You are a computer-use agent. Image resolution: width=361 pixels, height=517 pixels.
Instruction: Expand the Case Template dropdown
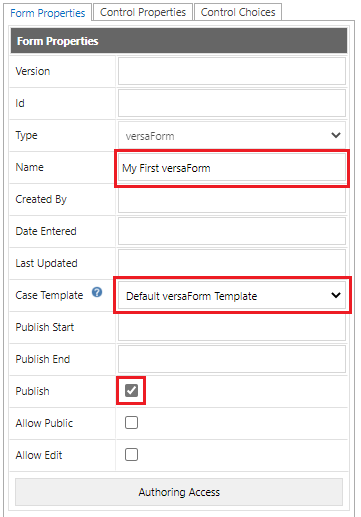pyautogui.click(x=232, y=295)
